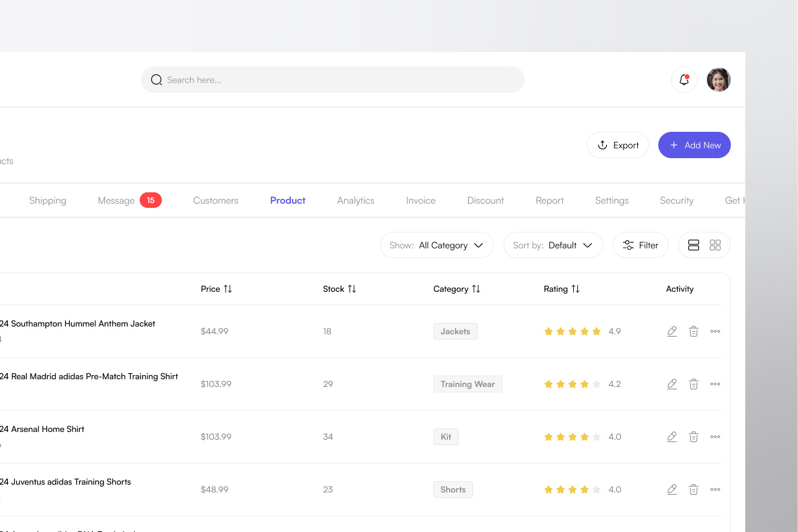Switch to the Invoice tab
Screen dimensions: 798x532
[421, 200]
